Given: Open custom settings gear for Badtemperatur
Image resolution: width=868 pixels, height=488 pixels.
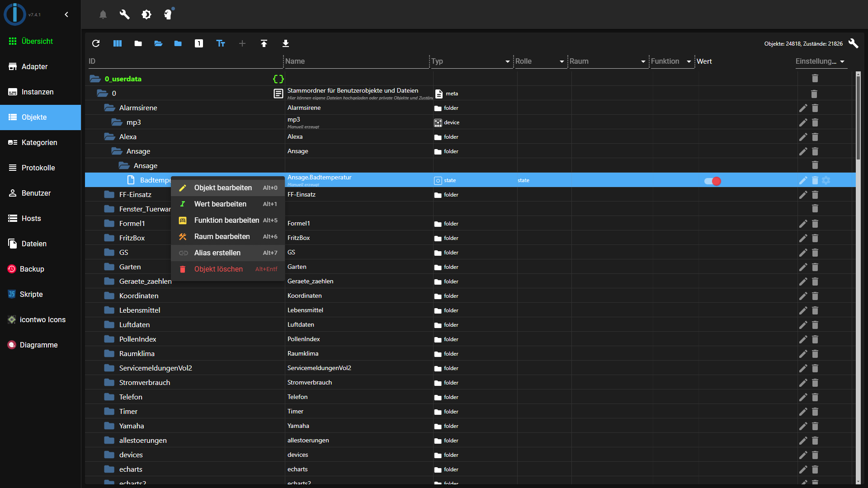Looking at the screenshot, I should tap(826, 180).
